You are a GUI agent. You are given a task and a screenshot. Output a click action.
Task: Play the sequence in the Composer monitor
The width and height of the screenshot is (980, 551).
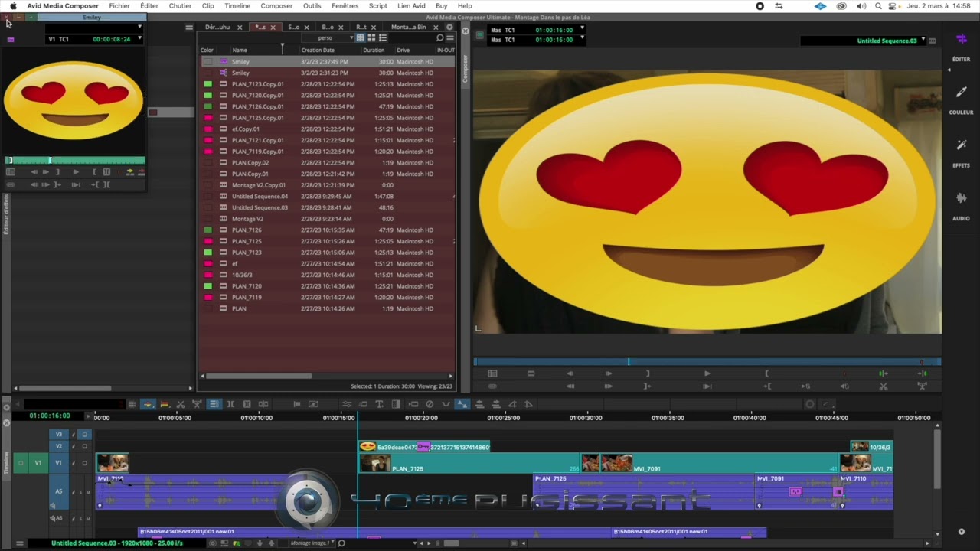[x=707, y=373]
